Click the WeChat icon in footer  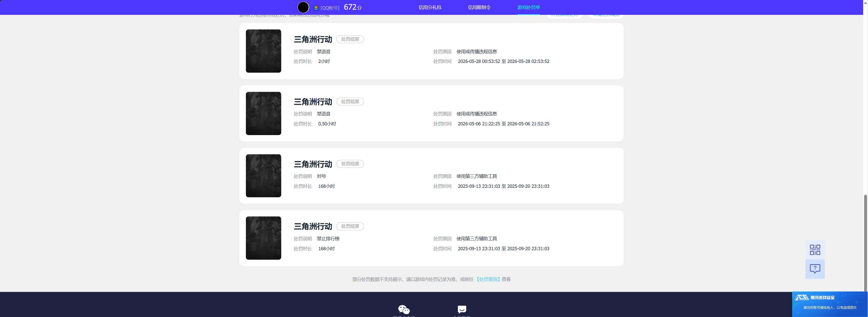pos(404,309)
